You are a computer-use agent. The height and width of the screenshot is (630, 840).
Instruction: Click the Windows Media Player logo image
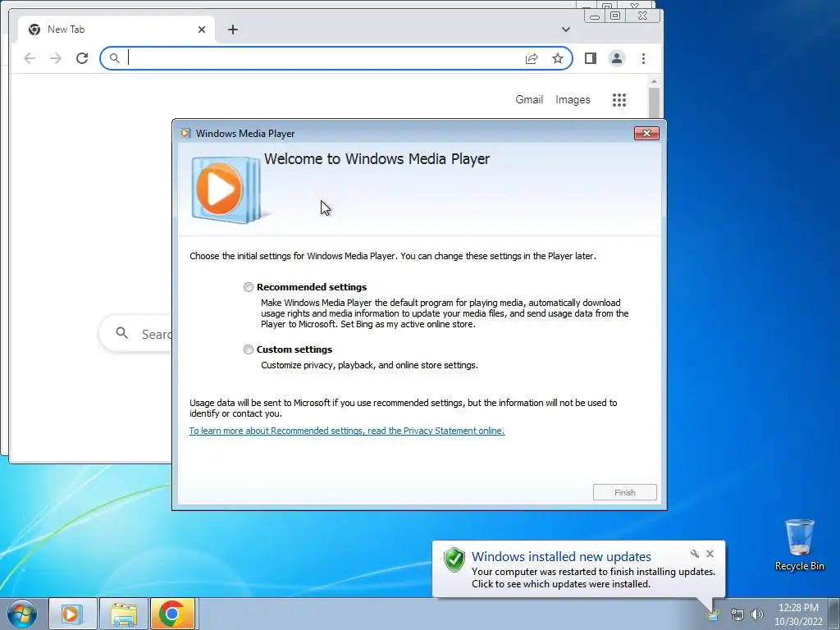coord(226,189)
